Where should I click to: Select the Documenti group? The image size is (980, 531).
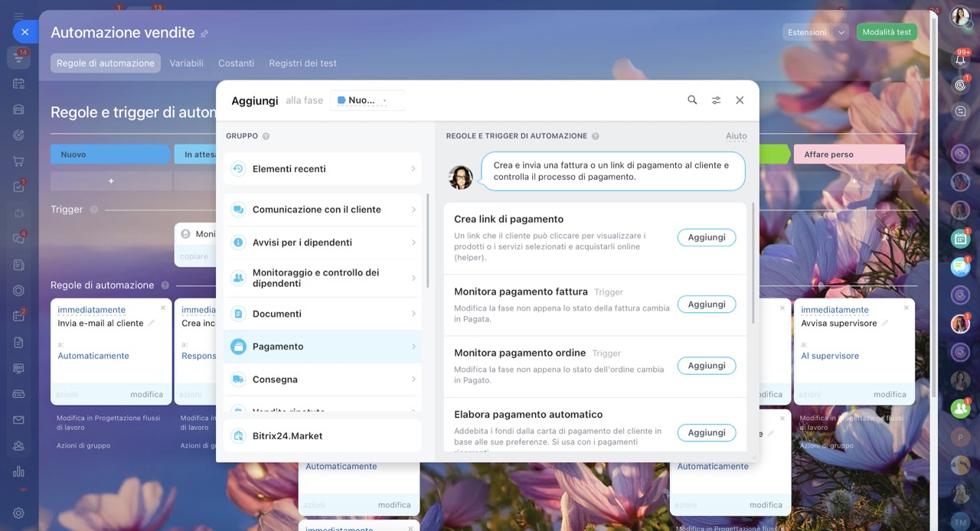322,314
